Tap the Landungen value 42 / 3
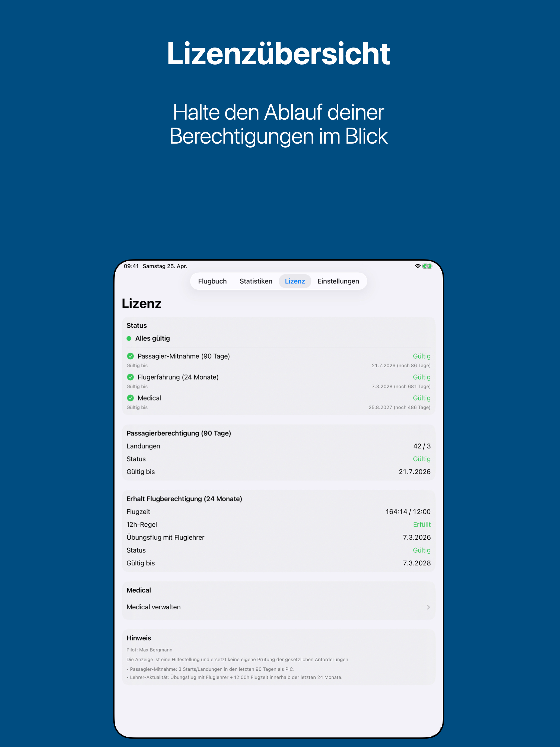560x747 pixels. (x=422, y=446)
